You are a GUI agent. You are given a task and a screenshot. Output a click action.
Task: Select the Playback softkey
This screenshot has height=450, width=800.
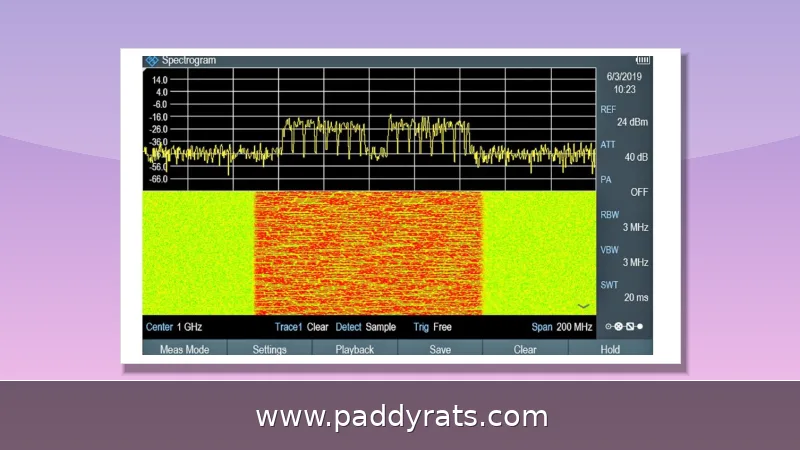coord(355,349)
